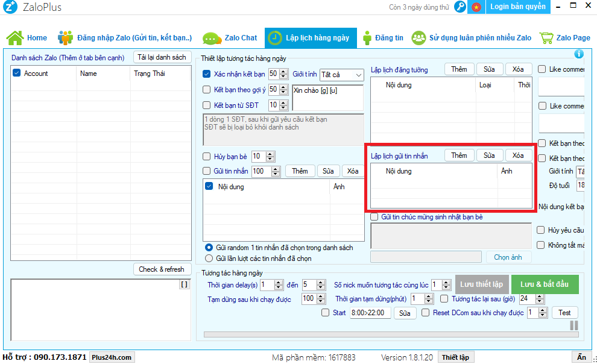Click Tải lại danh sách button
This screenshot has width=597, height=364.
(162, 57)
